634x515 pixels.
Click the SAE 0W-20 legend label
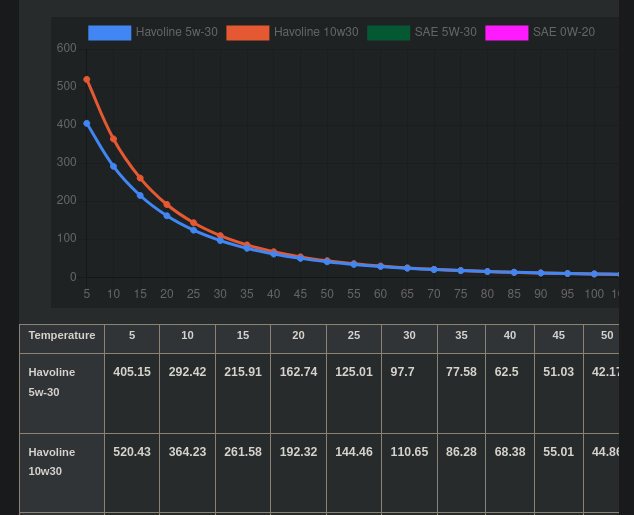[x=564, y=32]
